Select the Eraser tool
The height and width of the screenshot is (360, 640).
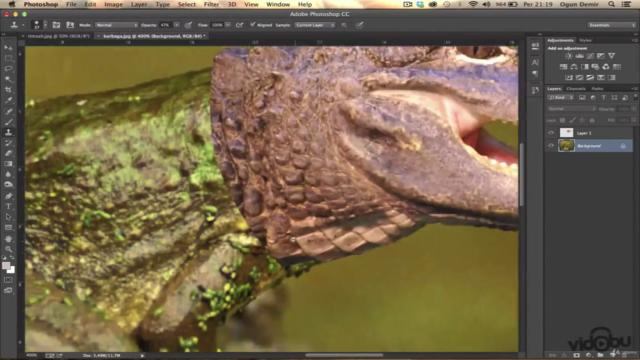coord(8,153)
